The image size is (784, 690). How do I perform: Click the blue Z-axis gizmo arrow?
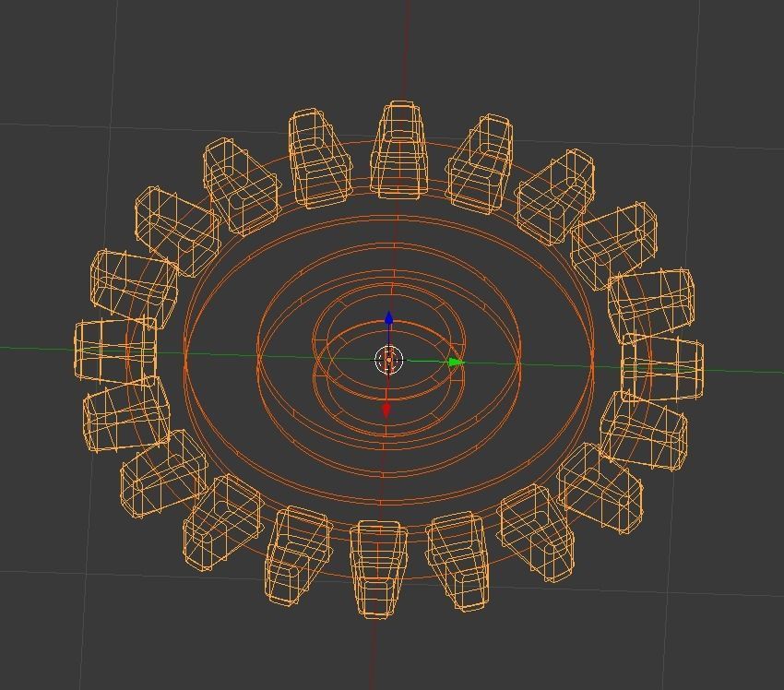pyautogui.click(x=389, y=318)
